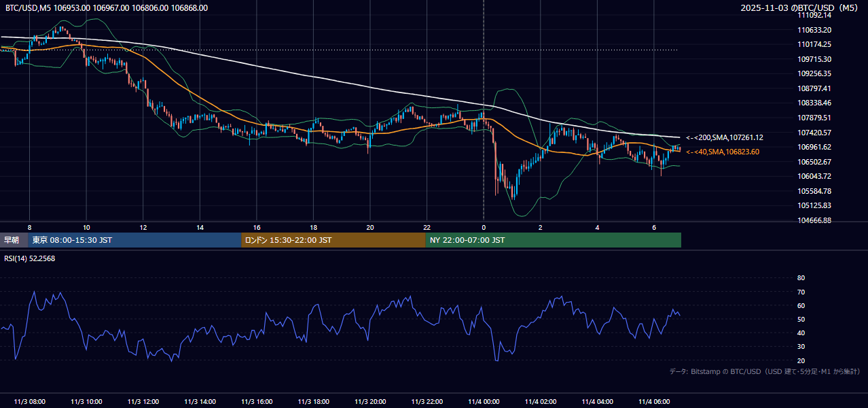The width and height of the screenshot is (868, 408).
Task: Select the 200 SMA label 107261.12
Action: (725, 137)
